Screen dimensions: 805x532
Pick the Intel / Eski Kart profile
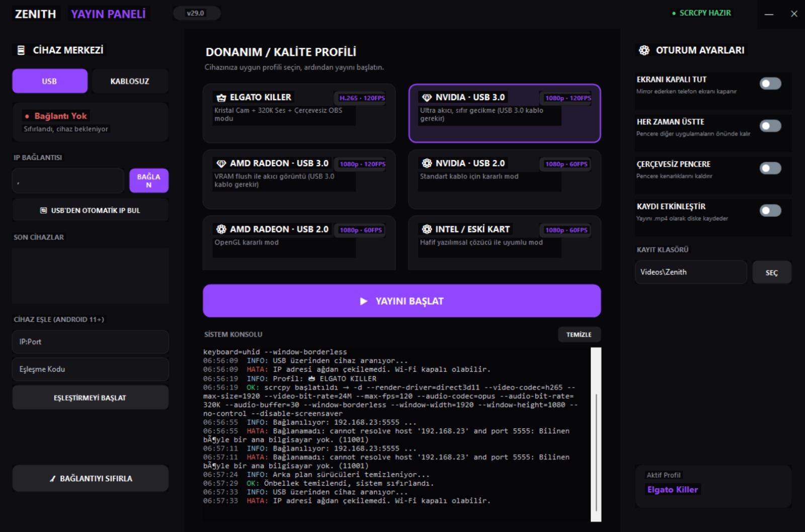click(x=505, y=243)
